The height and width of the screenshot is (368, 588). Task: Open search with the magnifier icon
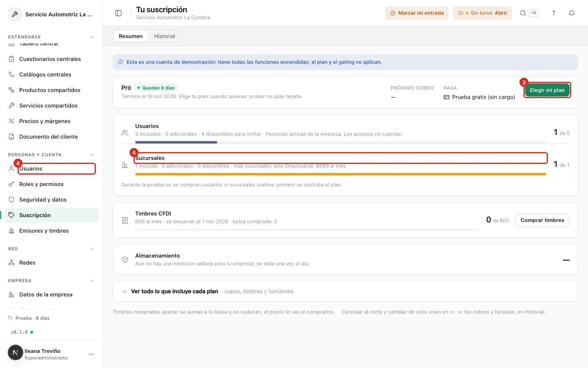click(523, 13)
